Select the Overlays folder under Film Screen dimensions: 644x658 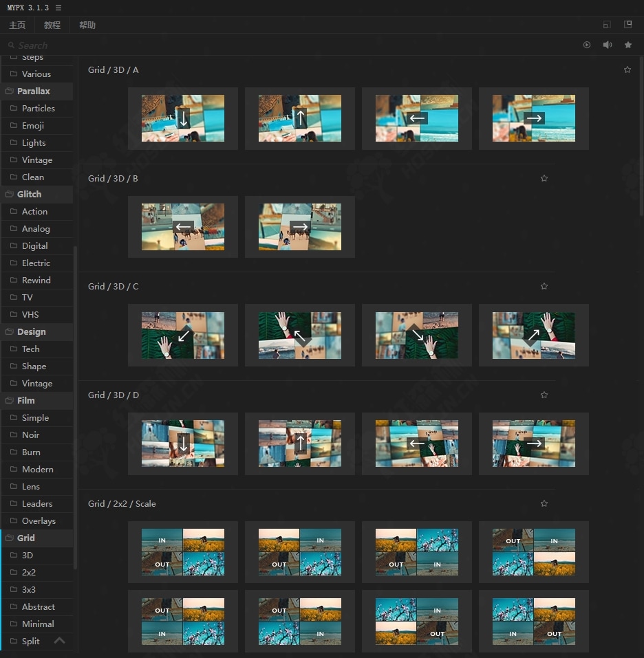39,520
